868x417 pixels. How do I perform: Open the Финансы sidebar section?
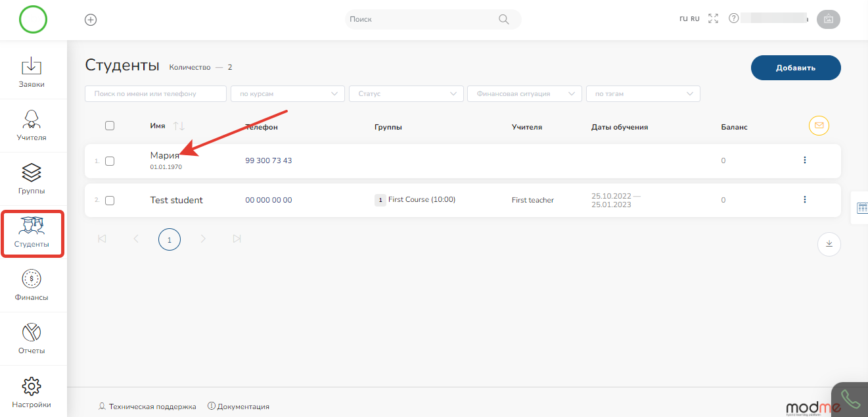[x=32, y=285]
